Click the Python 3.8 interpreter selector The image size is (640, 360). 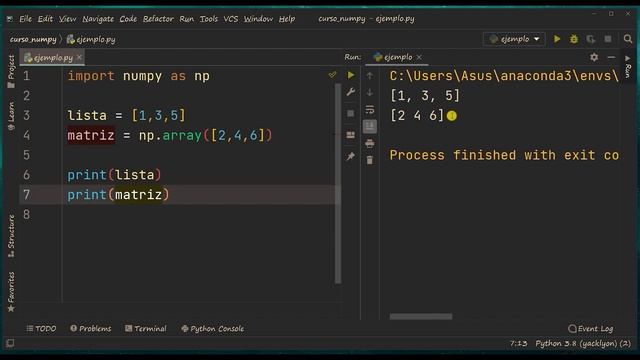583,344
